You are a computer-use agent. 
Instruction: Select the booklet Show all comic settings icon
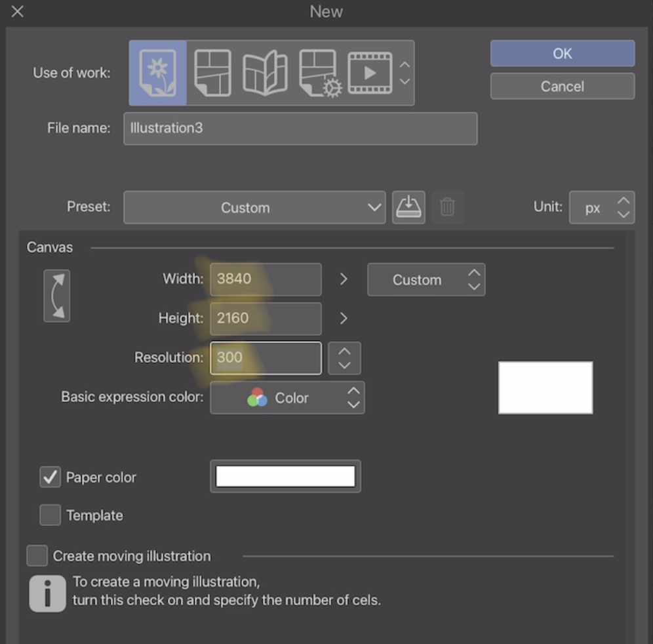(x=265, y=73)
